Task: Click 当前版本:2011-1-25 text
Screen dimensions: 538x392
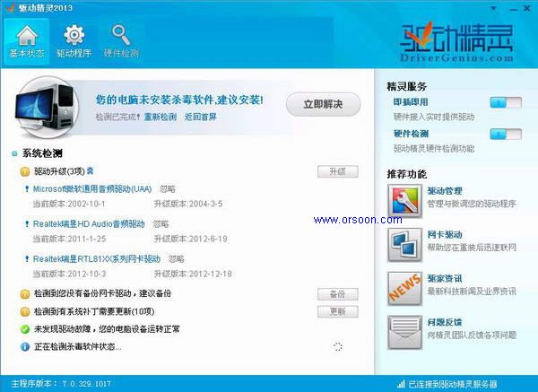Action: (x=69, y=239)
